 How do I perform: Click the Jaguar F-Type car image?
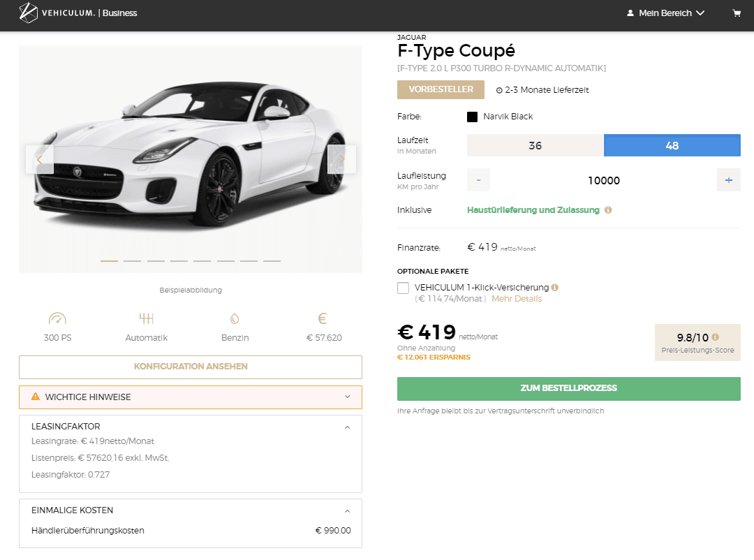(191, 159)
